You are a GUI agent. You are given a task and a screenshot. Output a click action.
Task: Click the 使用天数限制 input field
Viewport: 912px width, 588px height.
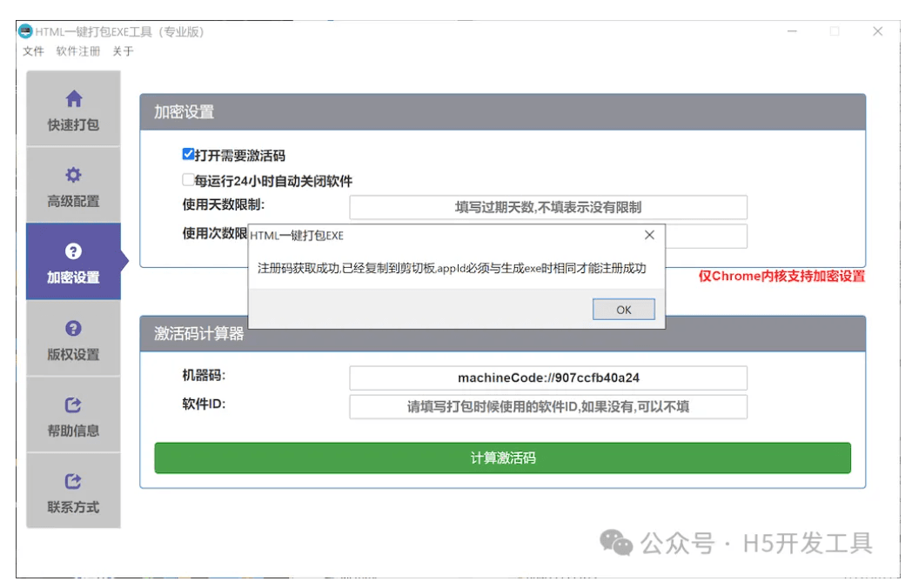[x=547, y=207]
